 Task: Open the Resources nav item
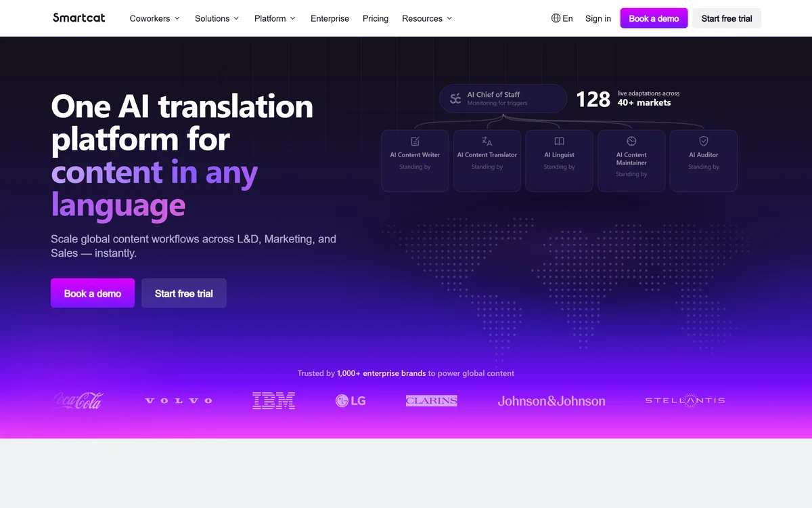[427, 18]
